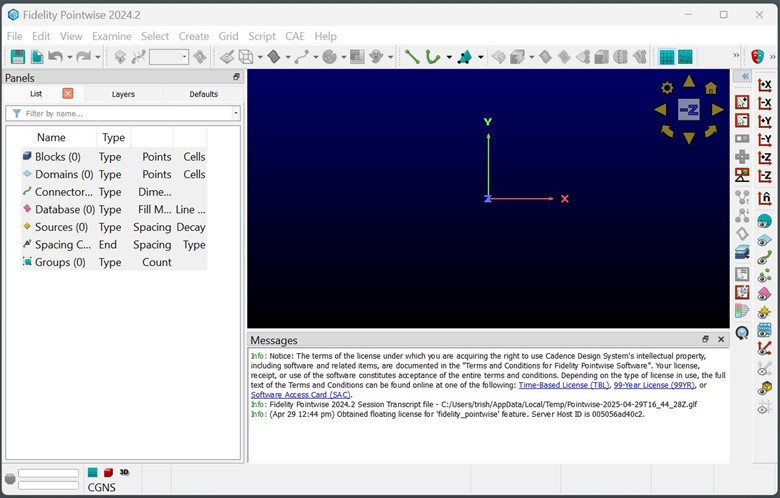Click the home view icon in viewport
780x498 pixels.
point(711,88)
